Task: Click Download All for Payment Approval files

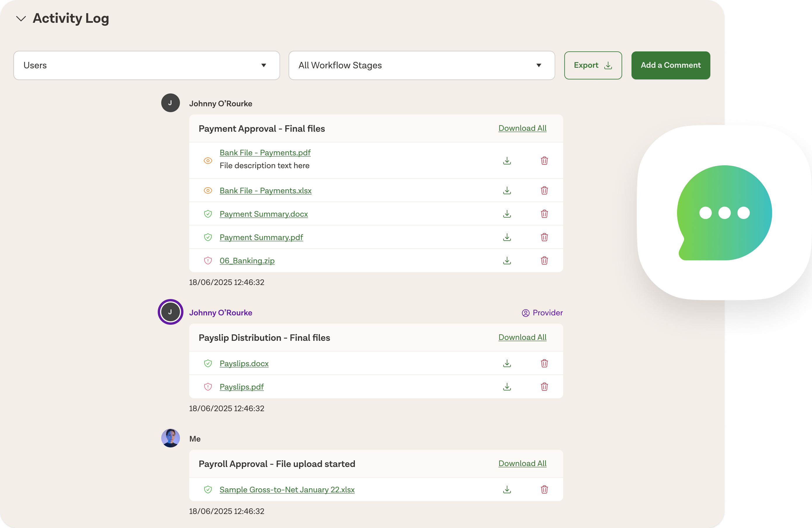Action: pos(522,128)
